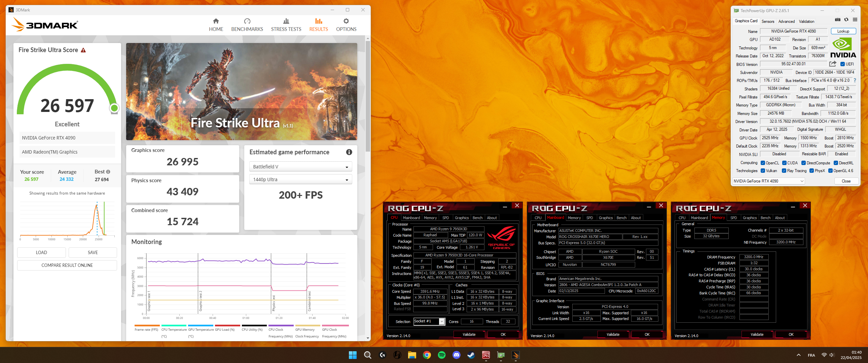868x363 pixels.
Task: Open Google Chrome from the taskbar
Action: tap(427, 355)
